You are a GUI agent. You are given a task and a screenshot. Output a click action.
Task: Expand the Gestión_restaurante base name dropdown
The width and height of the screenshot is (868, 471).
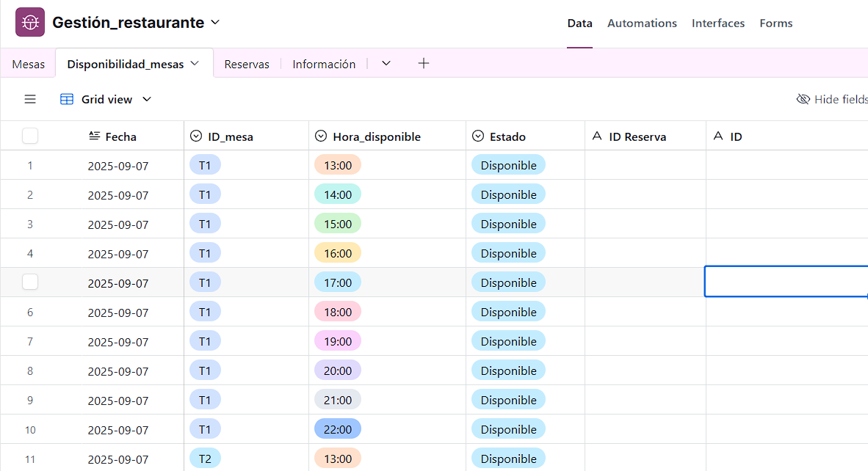[x=215, y=23]
